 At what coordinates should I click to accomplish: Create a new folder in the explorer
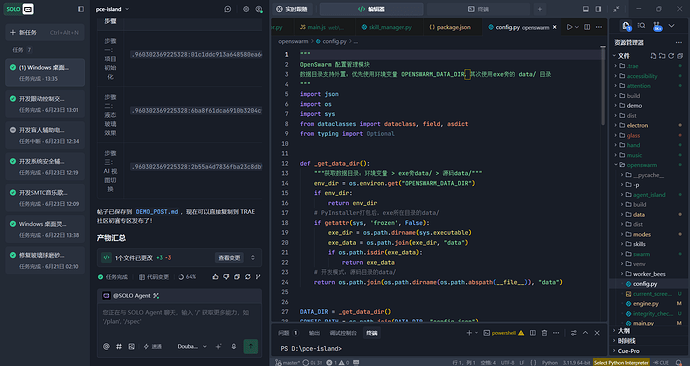pyautogui.click(x=662, y=56)
